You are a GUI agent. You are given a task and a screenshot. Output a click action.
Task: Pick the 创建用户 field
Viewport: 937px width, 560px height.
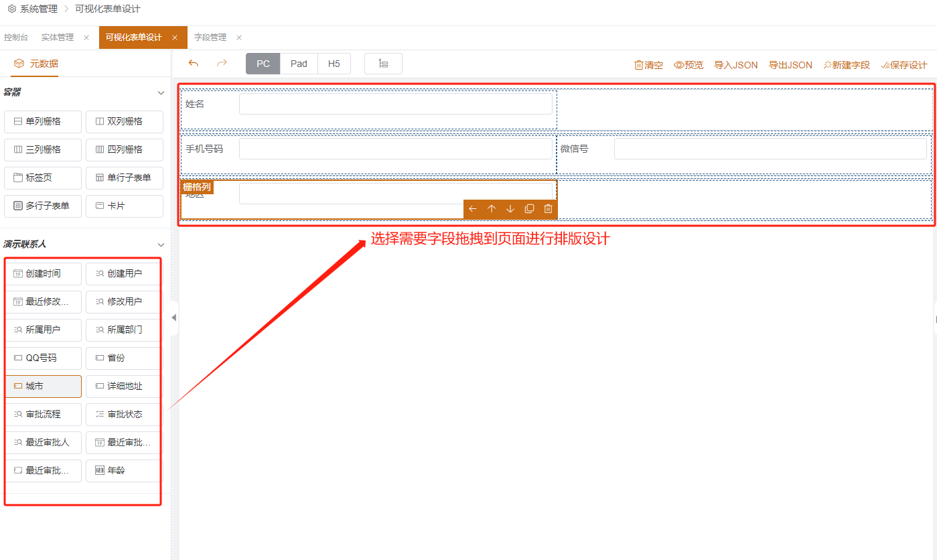[x=123, y=273]
